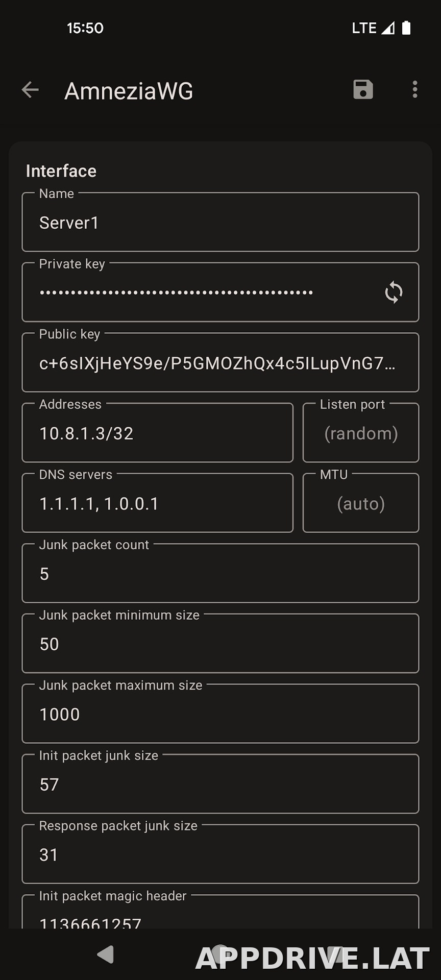Edit the Addresses field 10.8.1.3/32
This screenshot has height=980, width=441.
point(158,433)
